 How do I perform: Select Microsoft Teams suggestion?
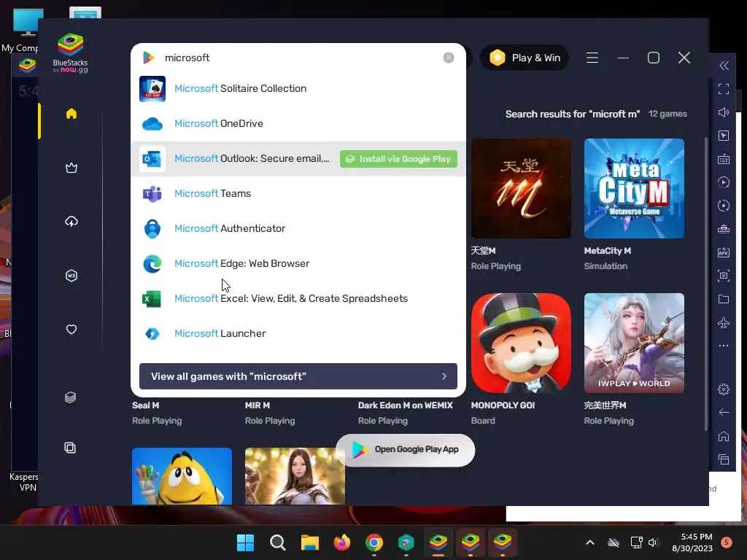298,194
